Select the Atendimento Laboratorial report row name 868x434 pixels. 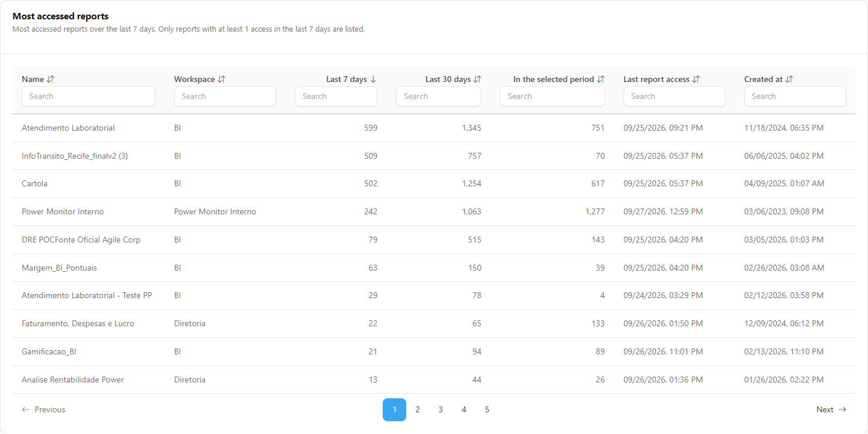[68, 128]
